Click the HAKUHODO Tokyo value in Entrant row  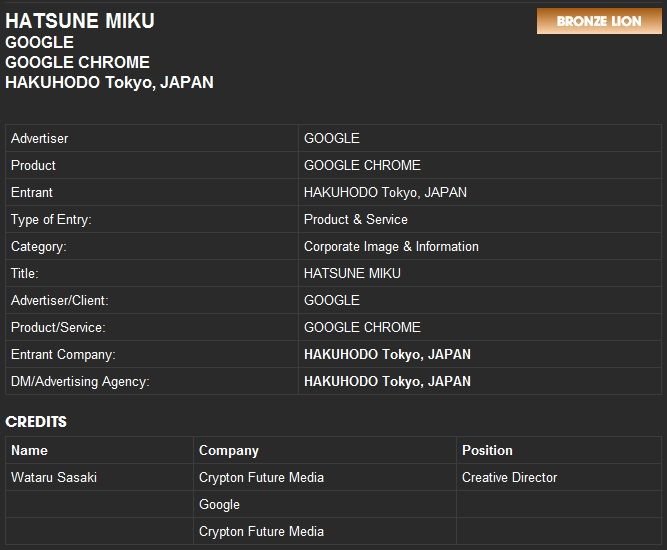tap(385, 192)
